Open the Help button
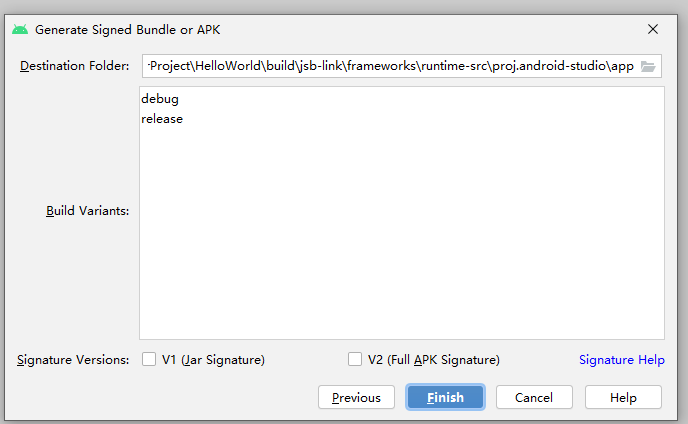 click(623, 397)
